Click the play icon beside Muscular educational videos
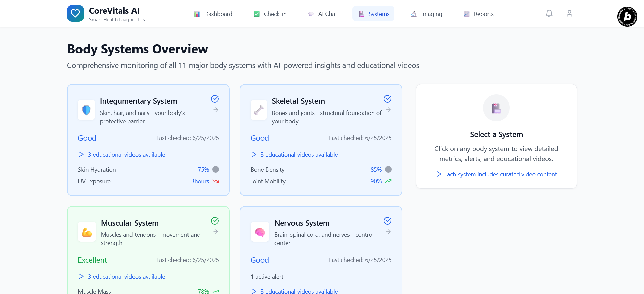Viewport: 644px width, 294px height. (81, 276)
